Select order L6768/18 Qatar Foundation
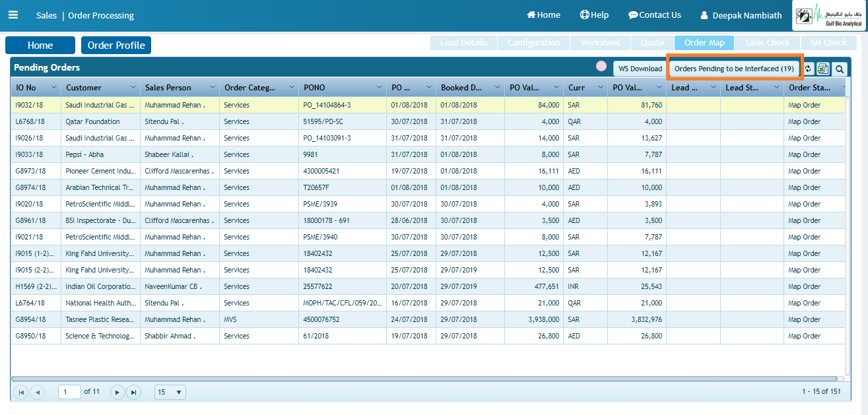868x415 pixels. 428,121
